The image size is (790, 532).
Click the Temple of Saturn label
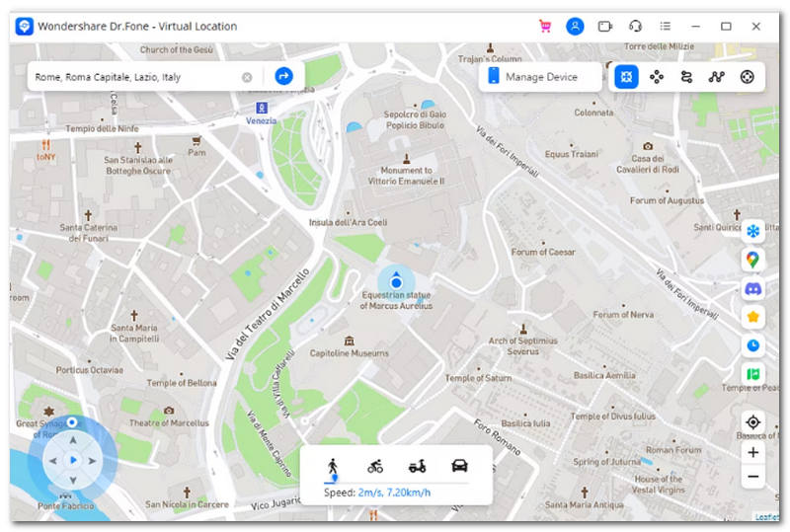click(478, 378)
